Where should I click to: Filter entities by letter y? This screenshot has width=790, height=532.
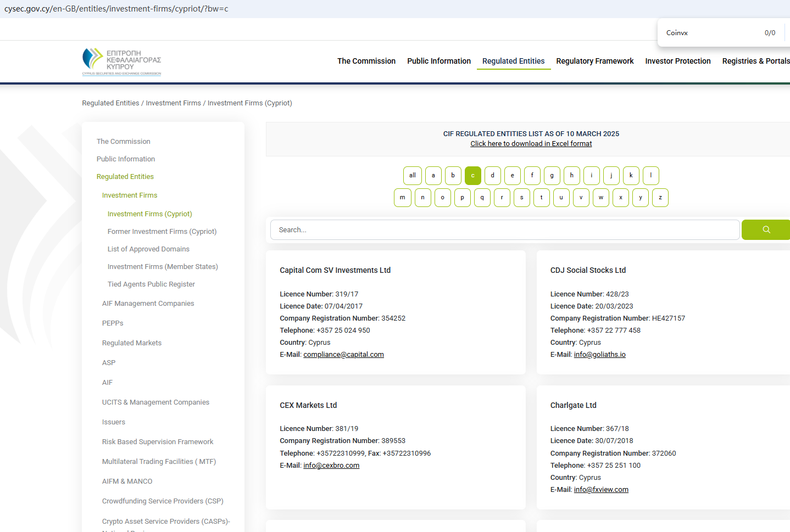pos(641,198)
